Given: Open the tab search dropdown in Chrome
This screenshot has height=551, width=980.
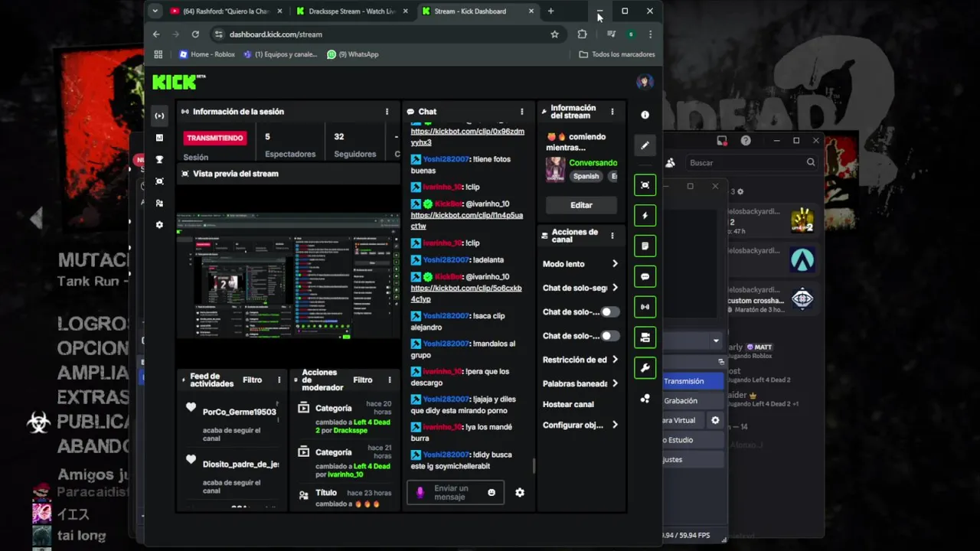Looking at the screenshot, I should [x=155, y=11].
